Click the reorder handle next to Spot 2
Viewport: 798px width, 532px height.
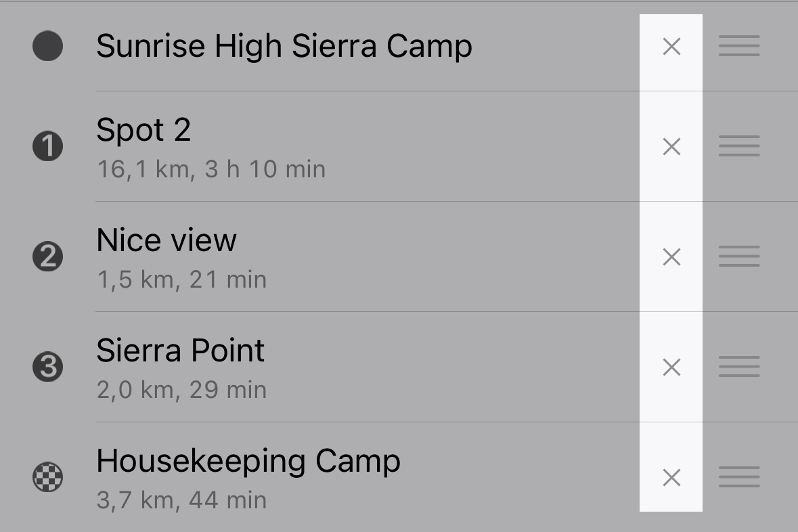point(738,146)
